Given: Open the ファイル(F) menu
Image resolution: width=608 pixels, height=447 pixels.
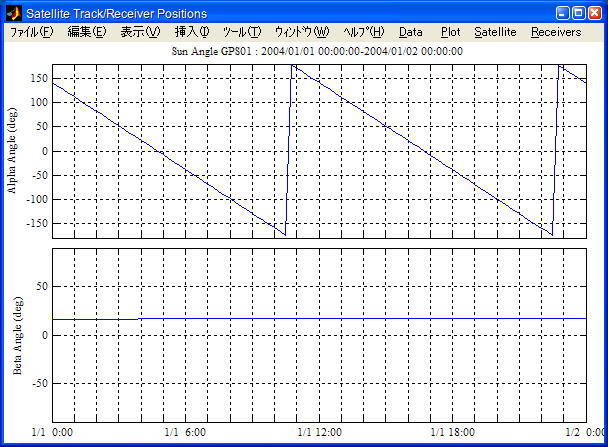Looking at the screenshot, I should [x=32, y=32].
